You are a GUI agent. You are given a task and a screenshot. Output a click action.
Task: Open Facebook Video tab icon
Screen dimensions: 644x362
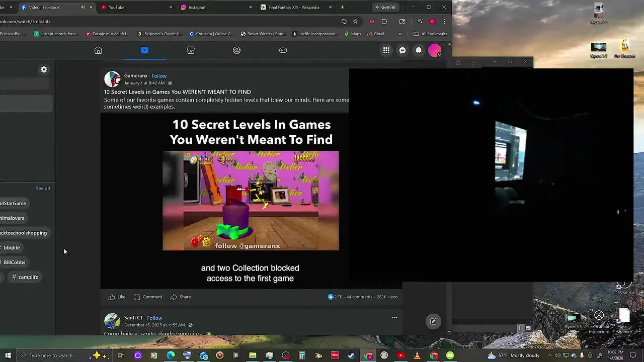pyautogui.click(x=144, y=50)
